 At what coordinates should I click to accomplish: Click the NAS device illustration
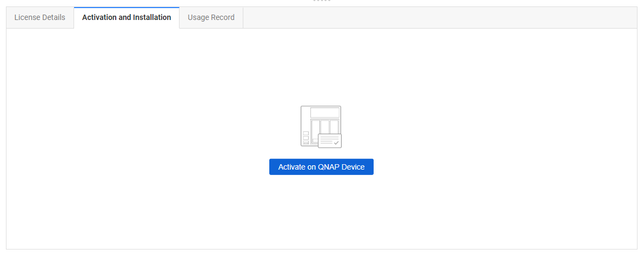(321, 126)
